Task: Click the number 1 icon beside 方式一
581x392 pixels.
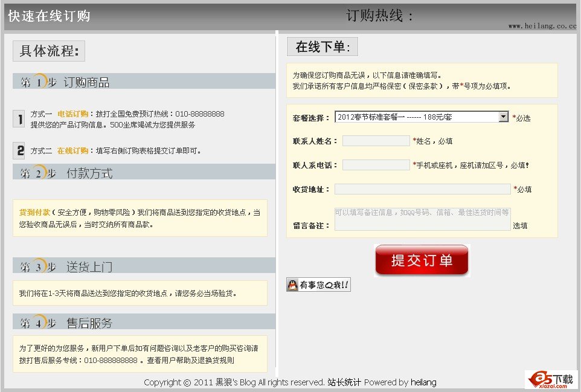Action: tap(19, 119)
